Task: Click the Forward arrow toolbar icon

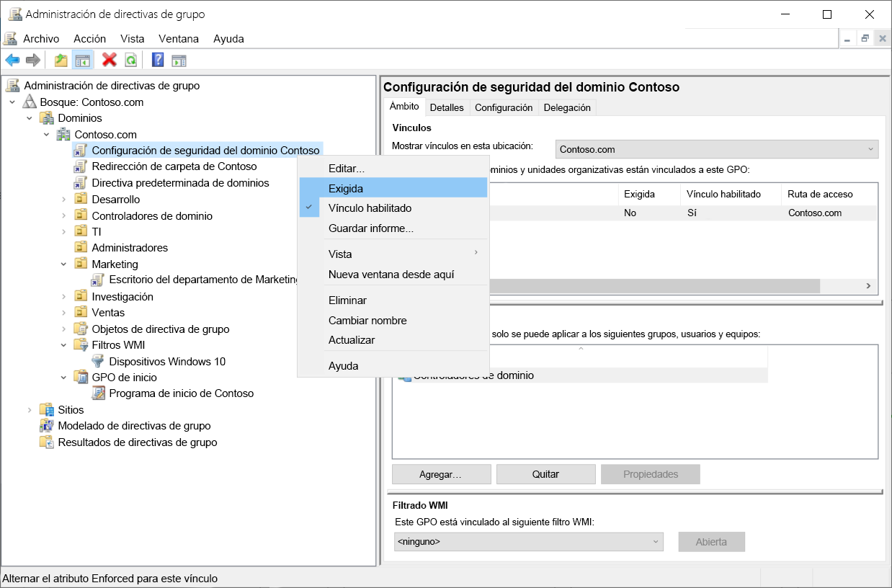Action: 32,61
